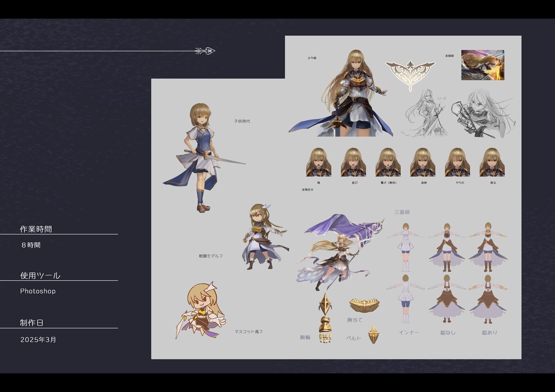Click the pencil sketch face close-up

coord(482,113)
